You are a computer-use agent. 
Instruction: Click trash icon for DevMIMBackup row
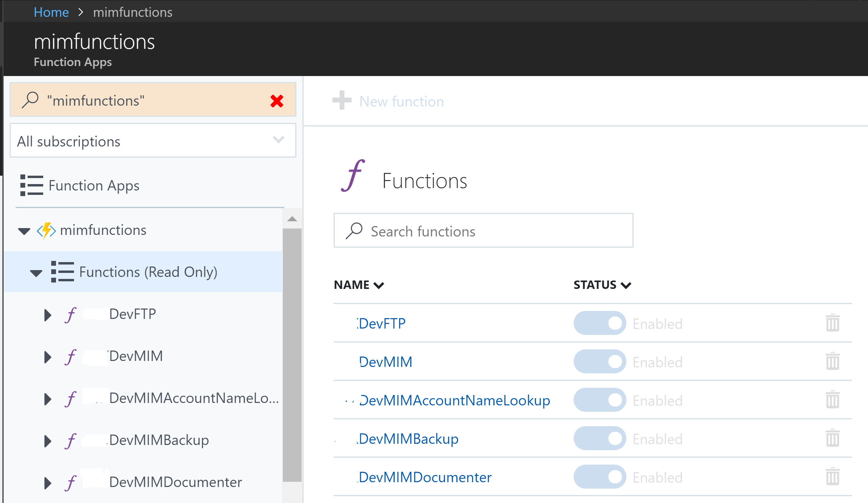click(832, 438)
